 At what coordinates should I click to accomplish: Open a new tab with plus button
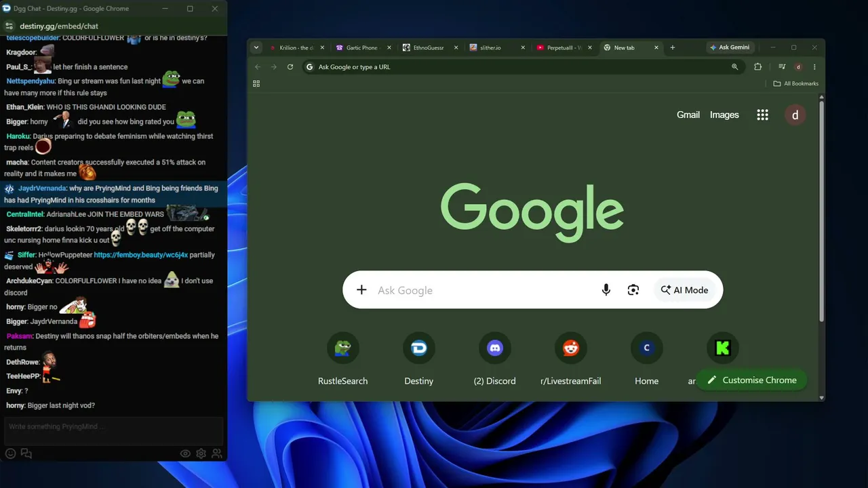coord(673,47)
